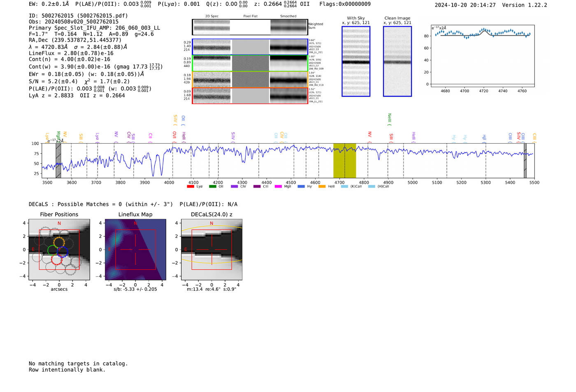576x392 pixels.
Task: Click the "Pixel Flat" column header
Action: [250, 16]
